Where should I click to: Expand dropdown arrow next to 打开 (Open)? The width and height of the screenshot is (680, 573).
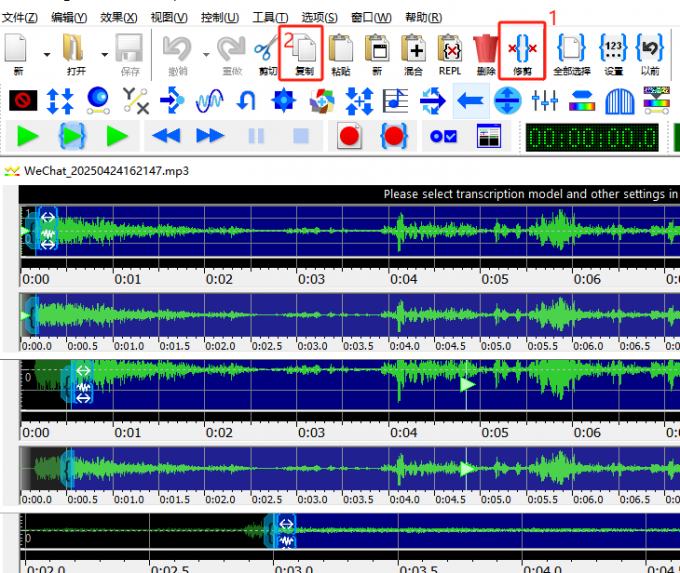point(99,52)
